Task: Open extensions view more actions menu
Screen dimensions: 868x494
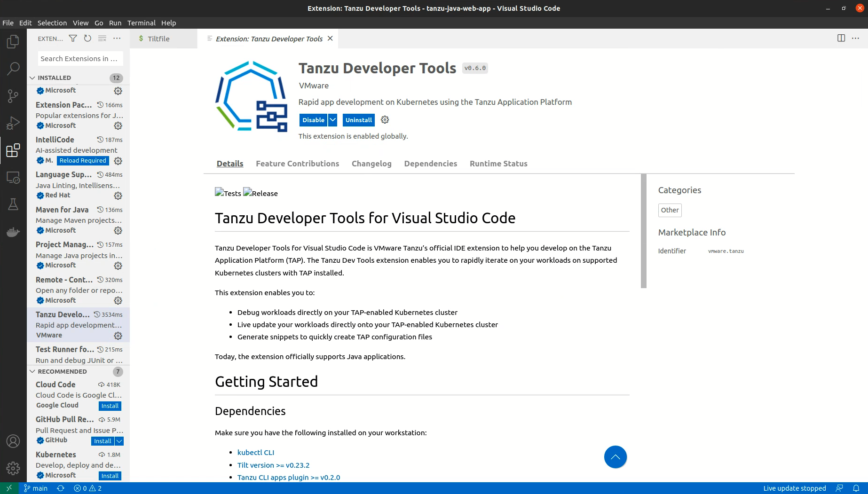Action: pyautogui.click(x=117, y=39)
